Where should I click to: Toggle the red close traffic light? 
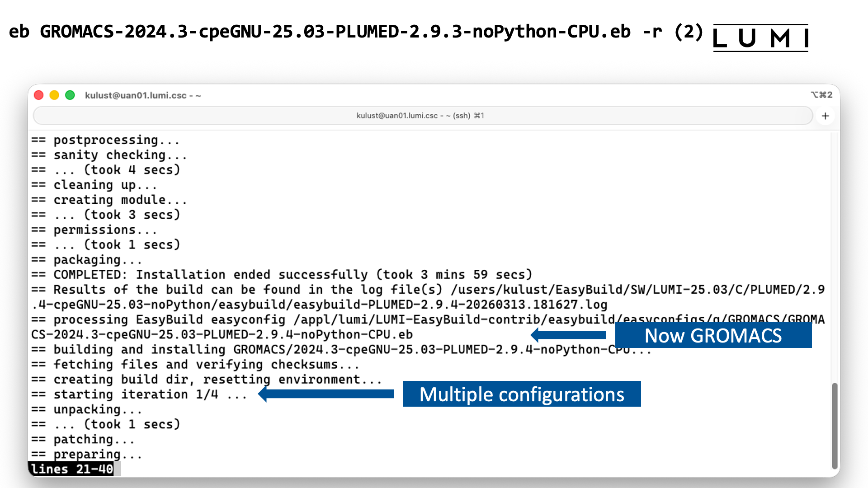(39, 95)
